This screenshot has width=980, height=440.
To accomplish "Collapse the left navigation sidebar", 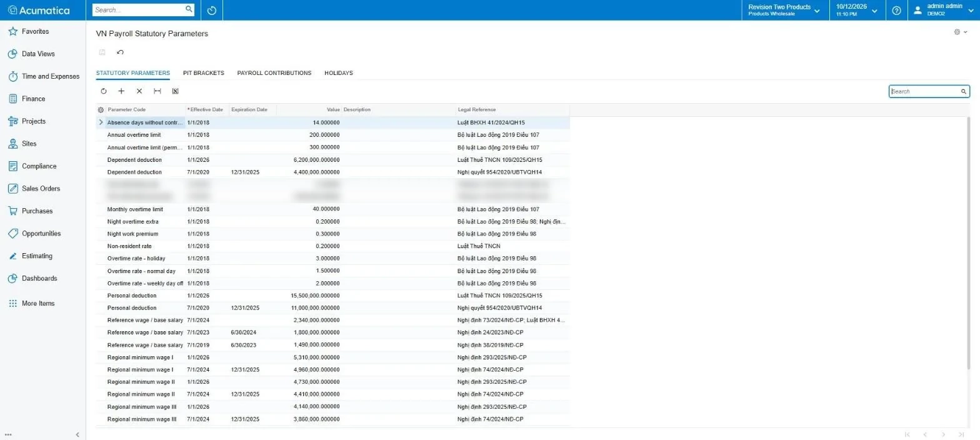I will coord(77,434).
